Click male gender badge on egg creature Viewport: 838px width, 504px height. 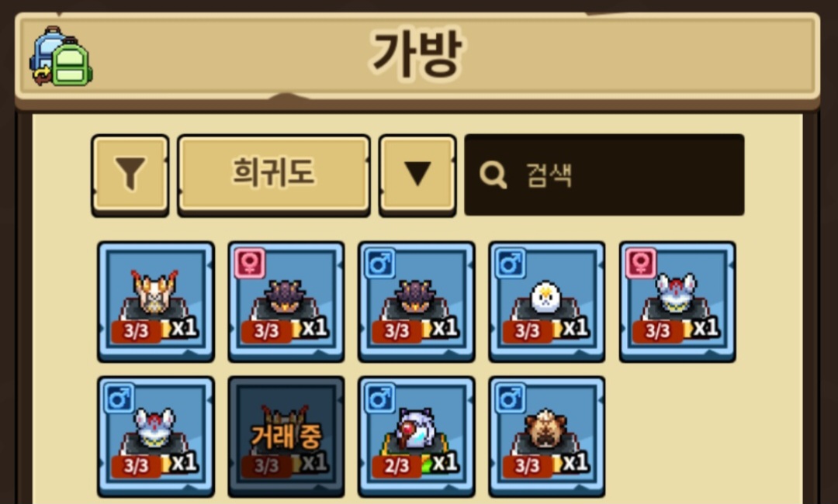click(511, 263)
